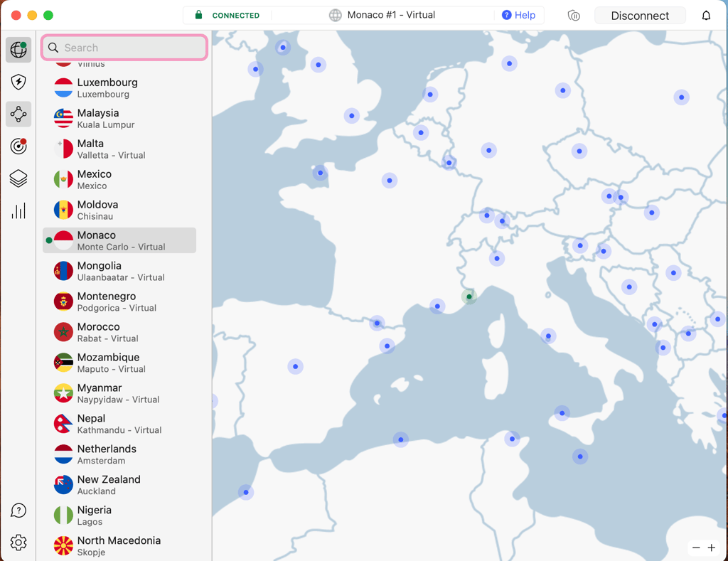Select the connected Monaco row

coord(119,240)
